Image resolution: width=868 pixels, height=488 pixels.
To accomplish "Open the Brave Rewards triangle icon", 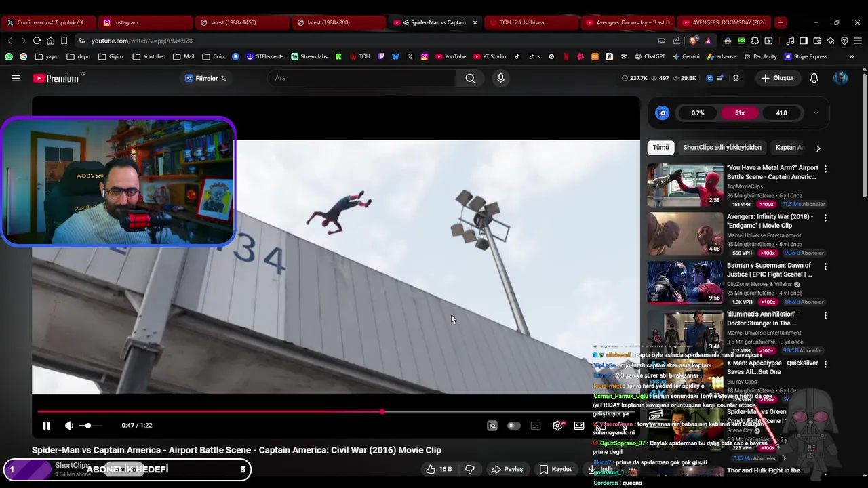I will coord(707,41).
